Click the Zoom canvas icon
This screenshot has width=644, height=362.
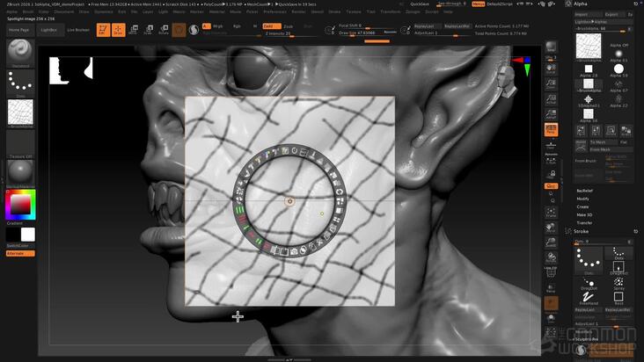[551, 84]
